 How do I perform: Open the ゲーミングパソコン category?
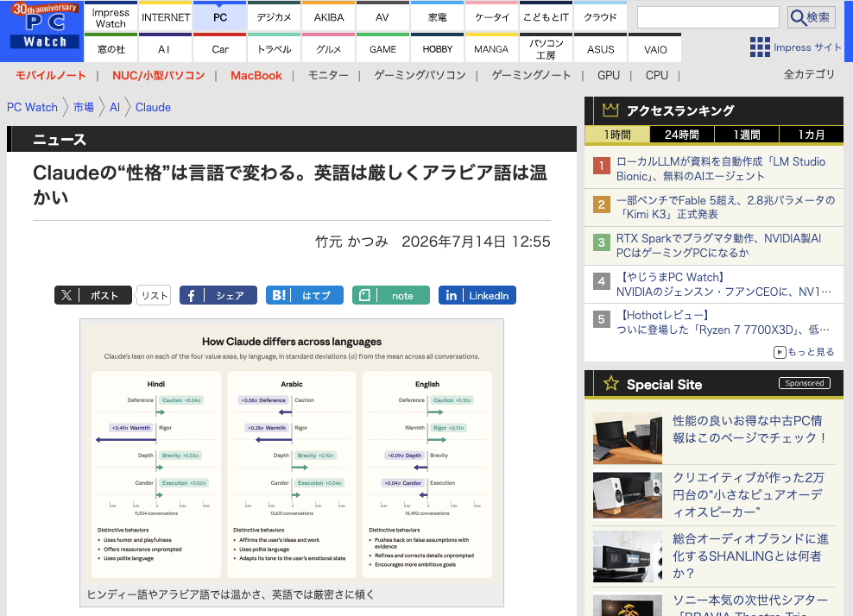(420, 76)
